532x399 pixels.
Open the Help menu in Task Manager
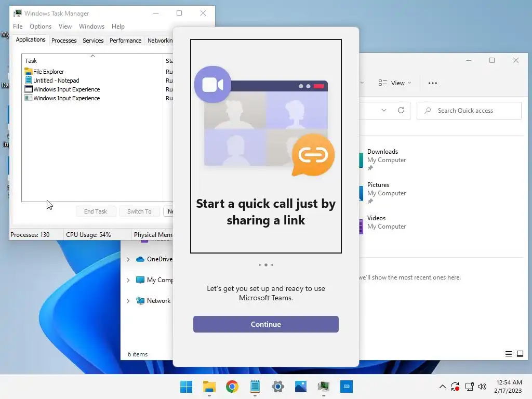[x=118, y=26]
